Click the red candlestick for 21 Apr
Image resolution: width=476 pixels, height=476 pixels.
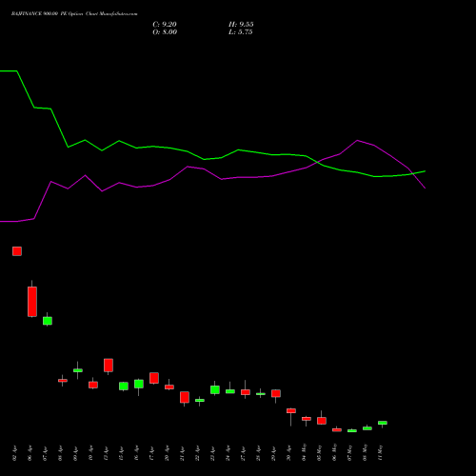point(185,397)
